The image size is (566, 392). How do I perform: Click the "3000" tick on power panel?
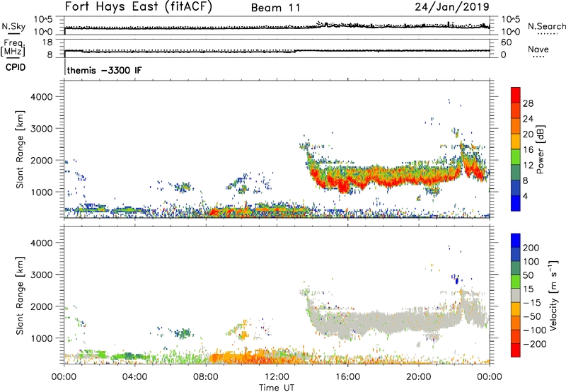(x=42, y=129)
